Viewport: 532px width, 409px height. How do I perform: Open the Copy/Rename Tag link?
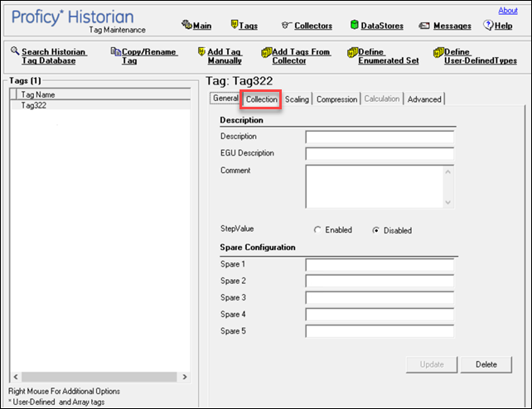point(149,56)
